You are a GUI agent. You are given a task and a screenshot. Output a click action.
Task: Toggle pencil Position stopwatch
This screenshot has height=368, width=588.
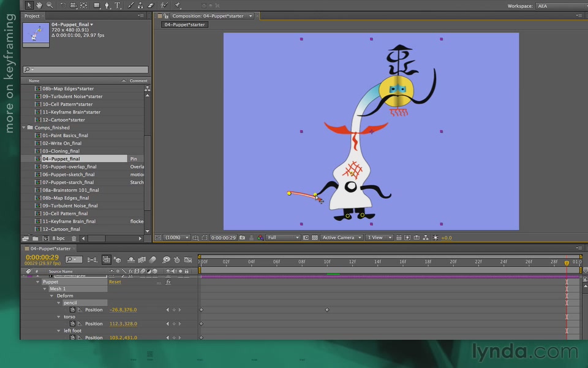(72, 310)
